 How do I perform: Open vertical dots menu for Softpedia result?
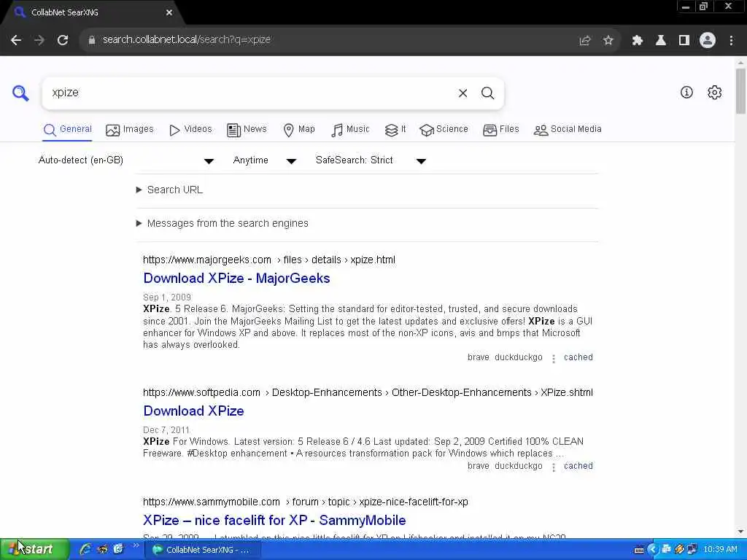point(553,467)
